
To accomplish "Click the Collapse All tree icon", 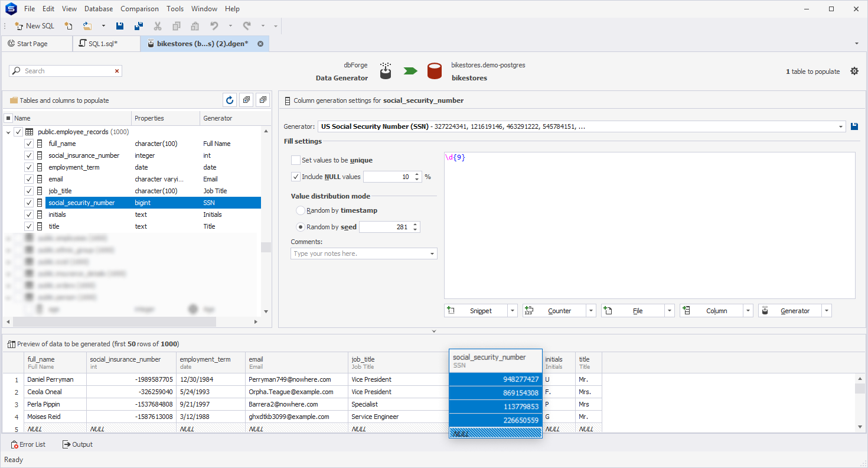I will [263, 100].
